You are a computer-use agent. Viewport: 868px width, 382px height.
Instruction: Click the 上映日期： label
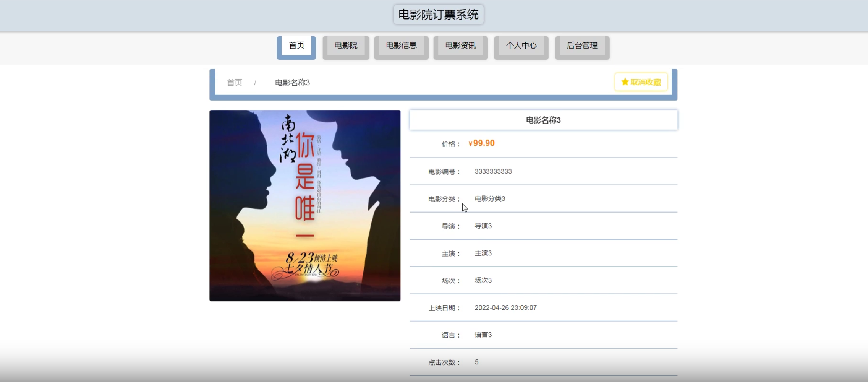point(444,308)
